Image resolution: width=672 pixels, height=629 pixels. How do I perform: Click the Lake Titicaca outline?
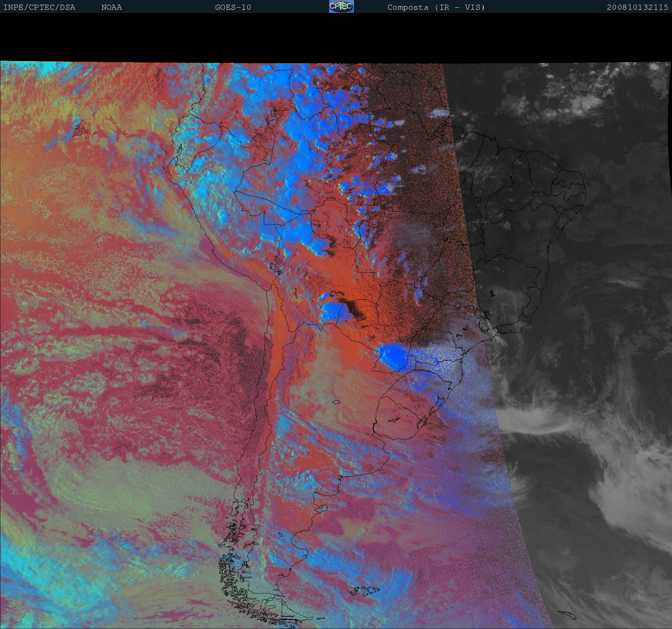pyautogui.click(x=275, y=268)
